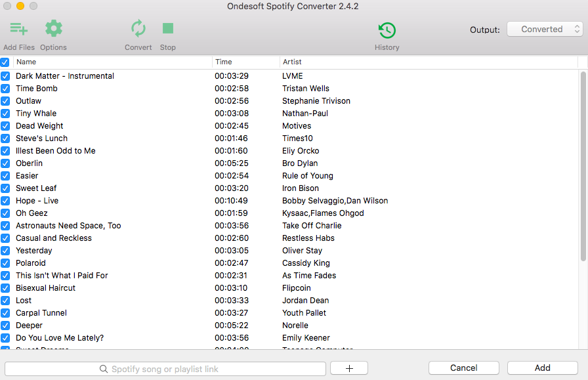Click the Add Files icon
The height and width of the screenshot is (380, 588).
(19, 29)
